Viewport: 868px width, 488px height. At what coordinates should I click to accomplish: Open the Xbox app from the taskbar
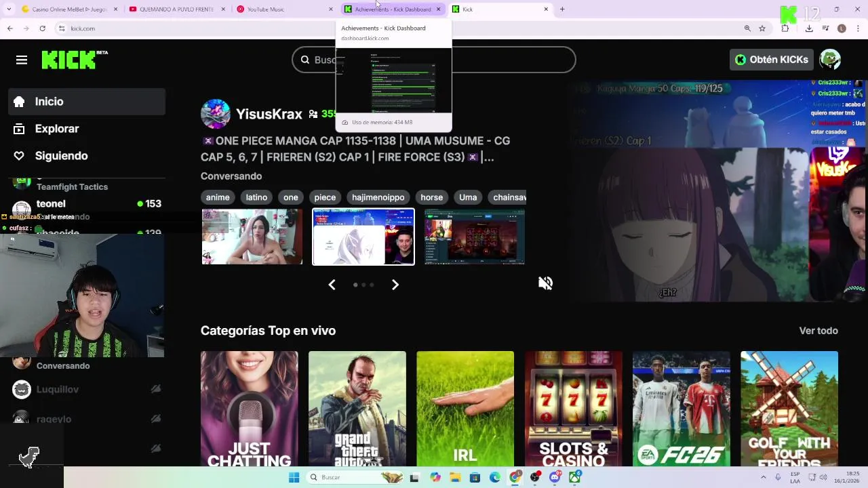pos(574,477)
